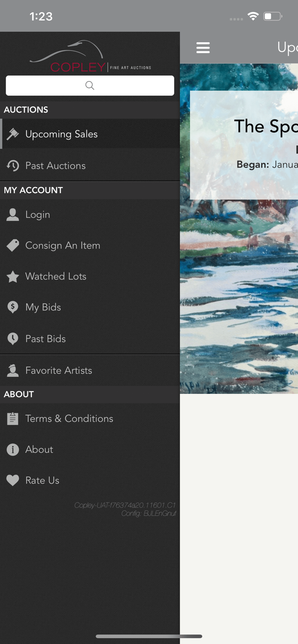Image resolution: width=298 pixels, height=644 pixels.
Task: Click the Consign An Item tag icon
Action: tap(12, 245)
